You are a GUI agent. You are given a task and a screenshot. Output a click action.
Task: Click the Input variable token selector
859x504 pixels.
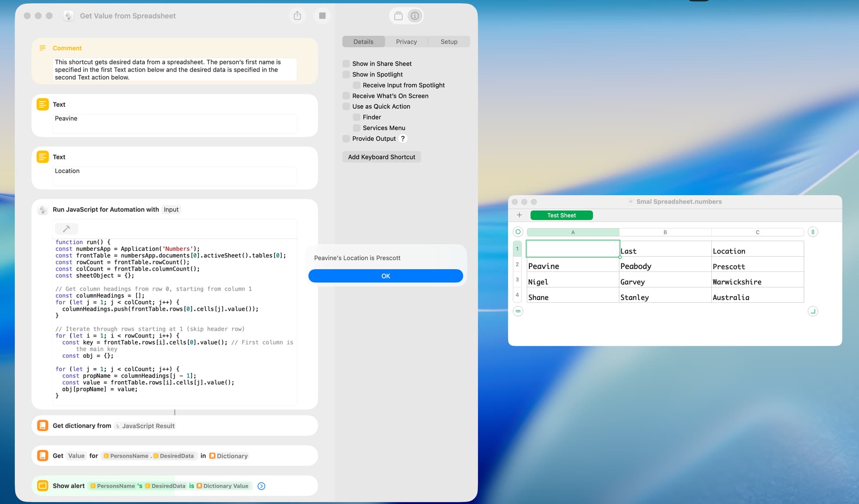click(171, 210)
